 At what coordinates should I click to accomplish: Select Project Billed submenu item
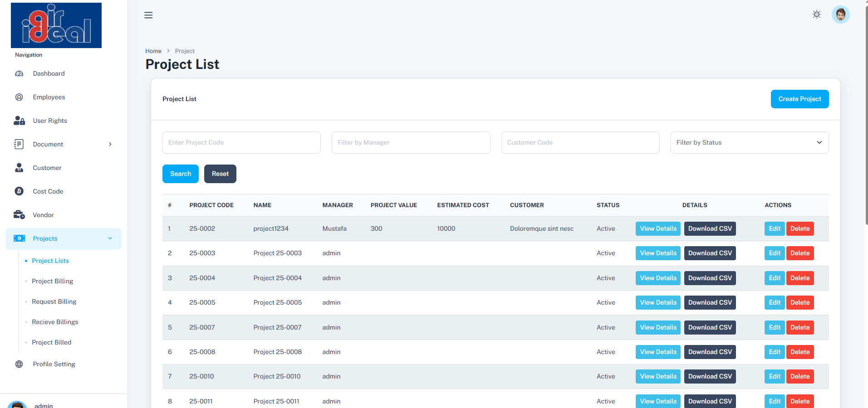click(x=52, y=342)
